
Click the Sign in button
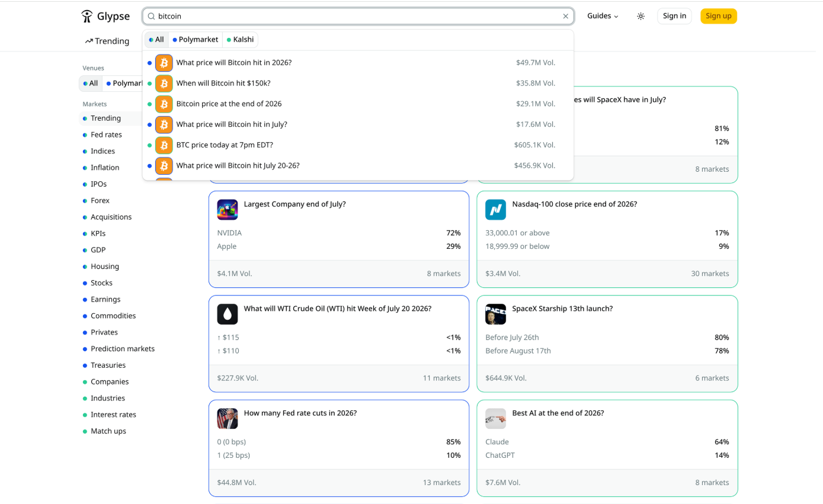click(x=674, y=16)
